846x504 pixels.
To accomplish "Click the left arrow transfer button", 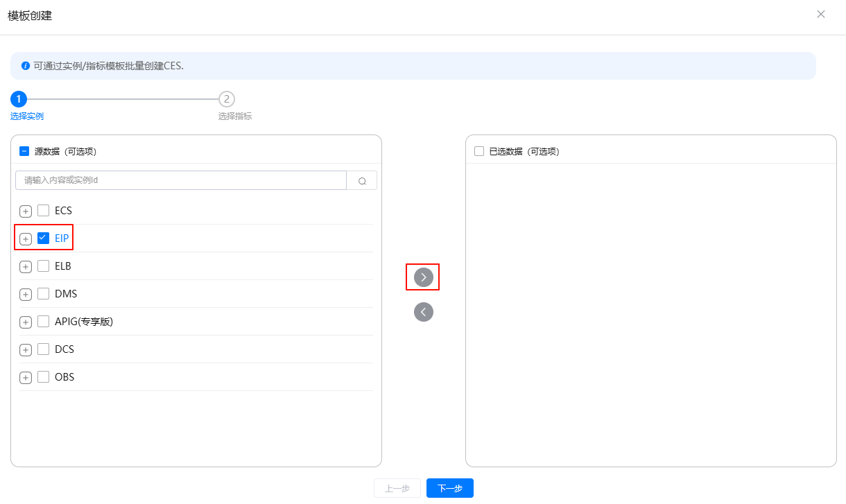I will coord(423,312).
